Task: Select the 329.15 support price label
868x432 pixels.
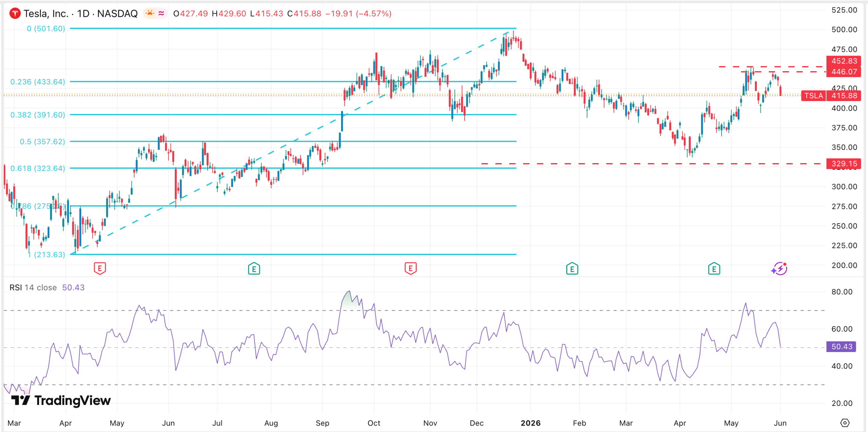Action: pyautogui.click(x=844, y=164)
